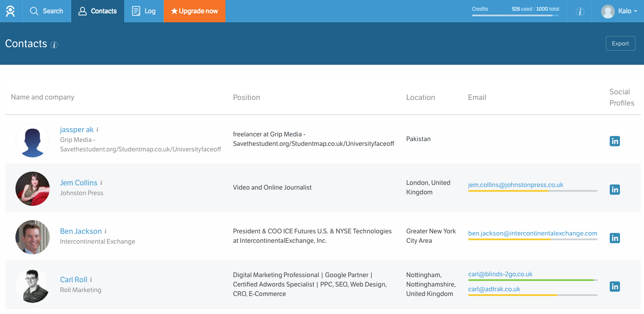Open Carl Roll's profile link
This screenshot has height=314, width=644.
tap(74, 280)
